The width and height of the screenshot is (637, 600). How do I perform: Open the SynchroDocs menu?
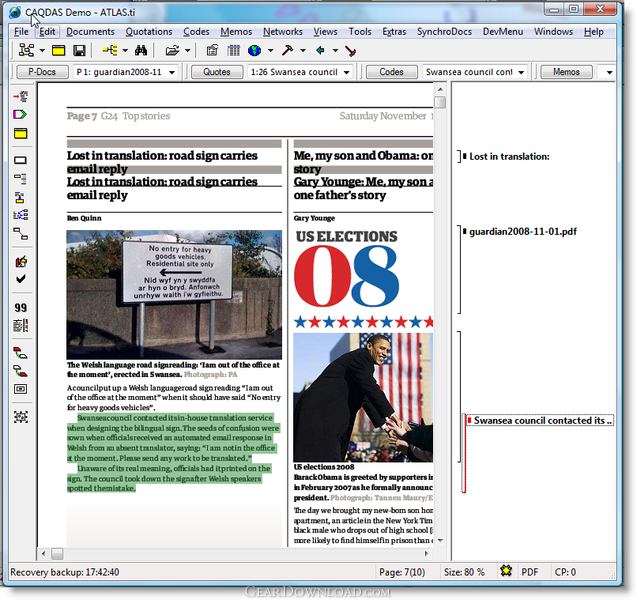click(444, 32)
